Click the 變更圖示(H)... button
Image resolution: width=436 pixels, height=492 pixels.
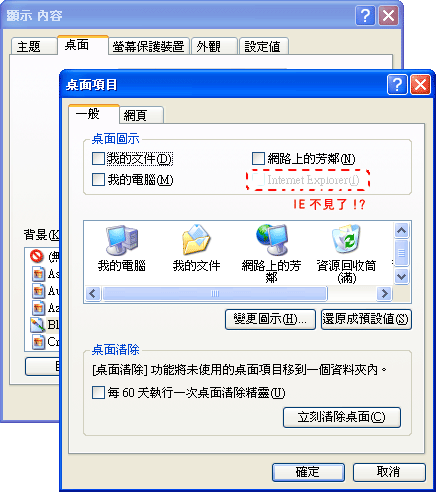pos(270,320)
